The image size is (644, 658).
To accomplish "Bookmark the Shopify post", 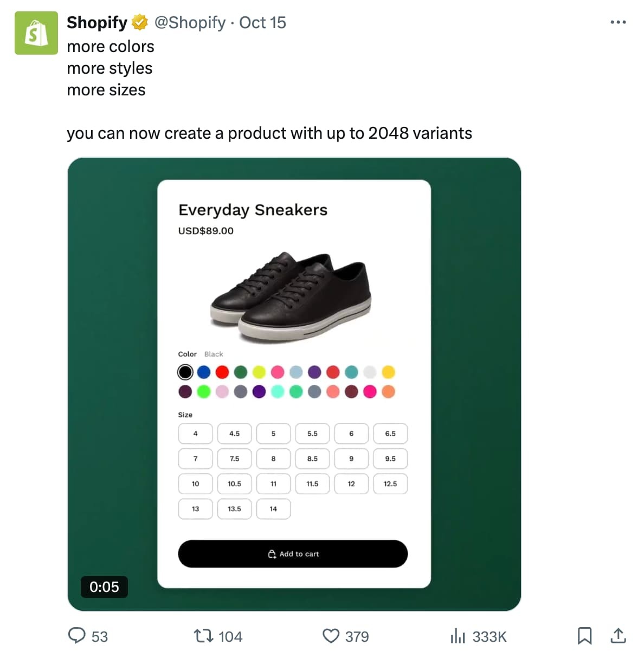I will click(x=585, y=636).
